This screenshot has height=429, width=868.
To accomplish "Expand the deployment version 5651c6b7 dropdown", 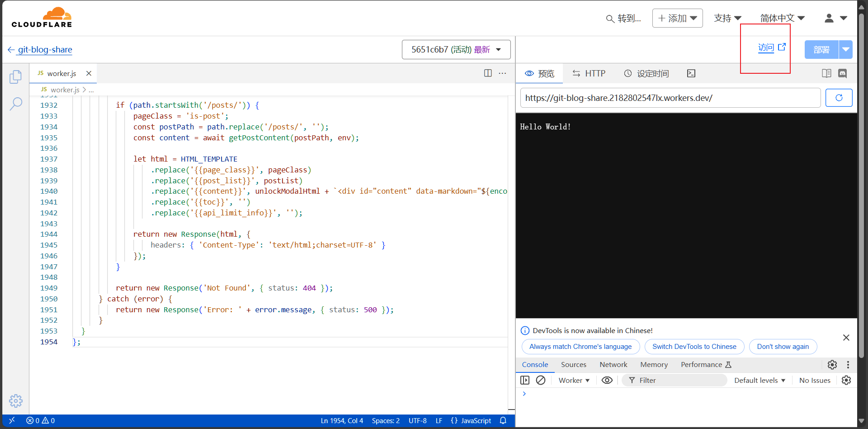I will pos(456,49).
